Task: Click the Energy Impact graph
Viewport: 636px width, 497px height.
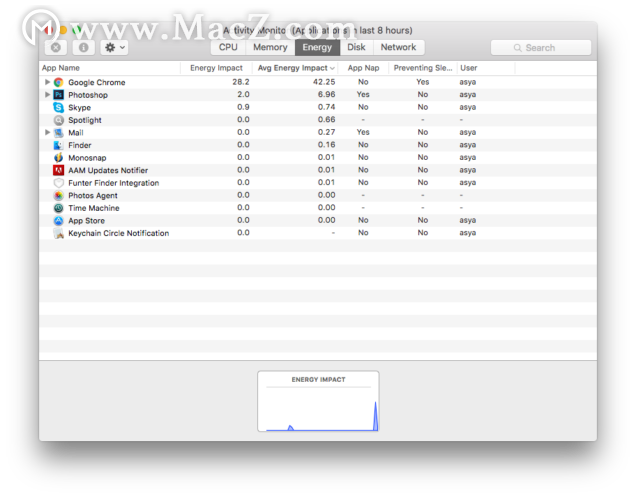Action: (318, 401)
